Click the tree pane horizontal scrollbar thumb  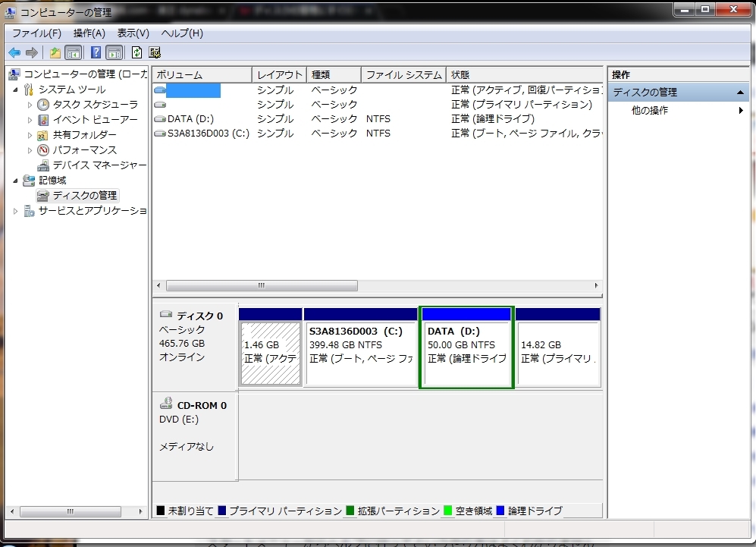click(x=71, y=511)
